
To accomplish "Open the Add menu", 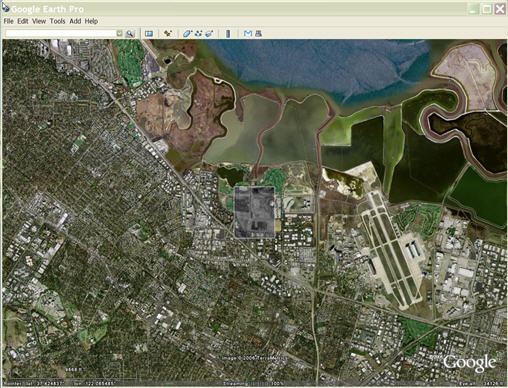I will coord(75,21).
